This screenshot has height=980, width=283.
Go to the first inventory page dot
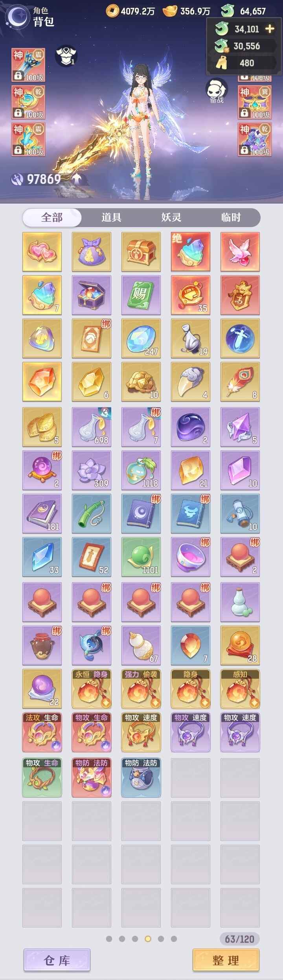[109, 939]
